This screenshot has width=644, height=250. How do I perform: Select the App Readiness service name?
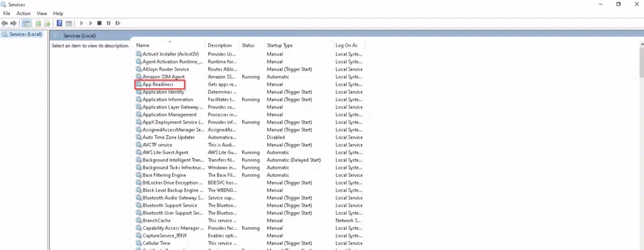click(x=158, y=84)
